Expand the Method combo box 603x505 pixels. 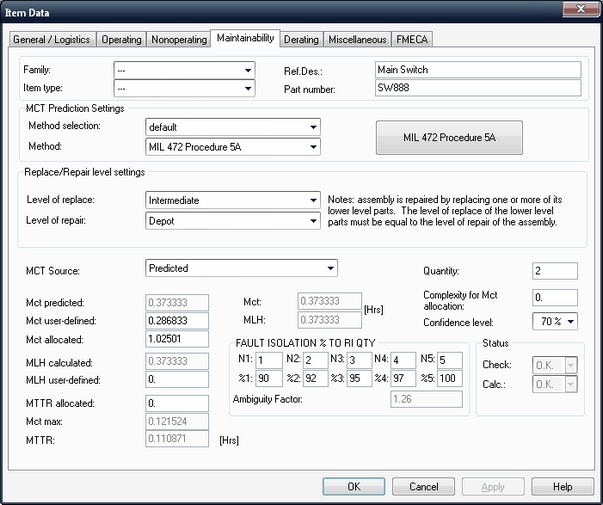click(233, 147)
